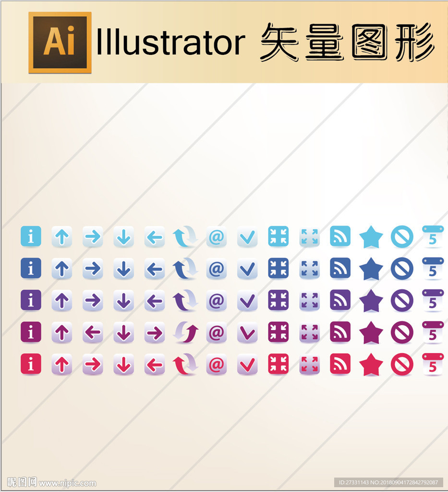Click the violet prohibited sign icon
The width and height of the screenshot is (448, 492).
coord(402,301)
